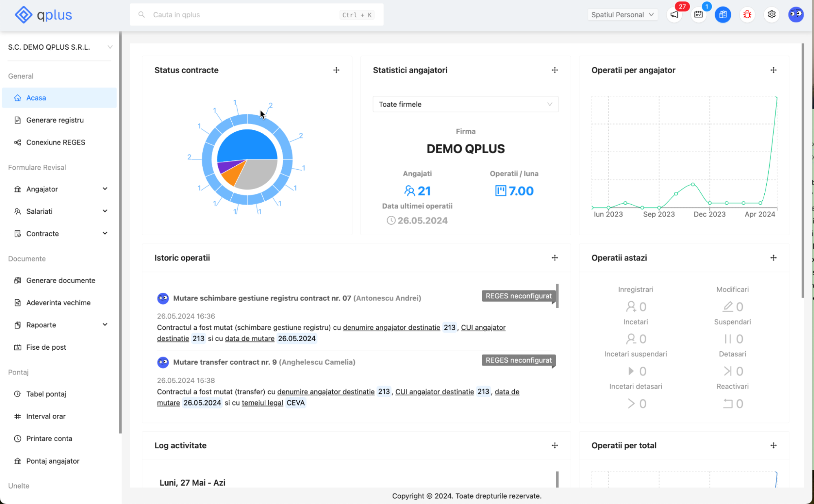This screenshot has height=504, width=814.
Task: Open Fise de post menu item
Action: click(x=59, y=347)
